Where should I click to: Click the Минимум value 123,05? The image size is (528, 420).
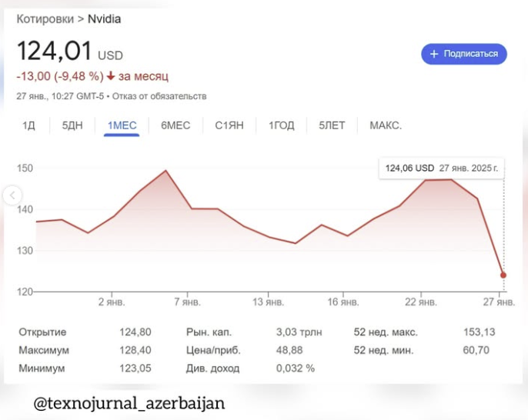(135, 368)
